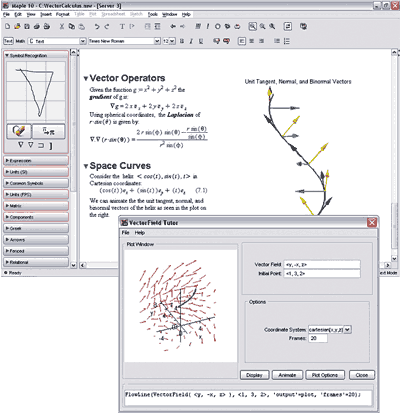Open the View menu

[31, 14]
